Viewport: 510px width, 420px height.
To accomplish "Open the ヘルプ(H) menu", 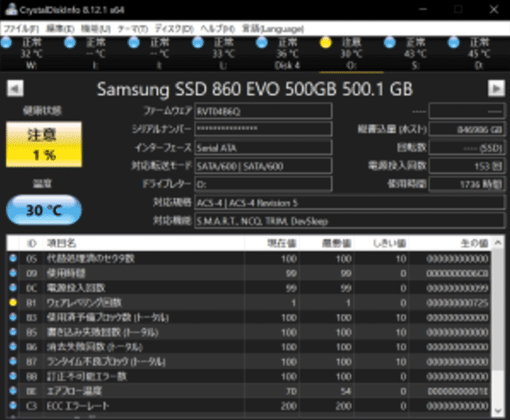I will (217, 29).
